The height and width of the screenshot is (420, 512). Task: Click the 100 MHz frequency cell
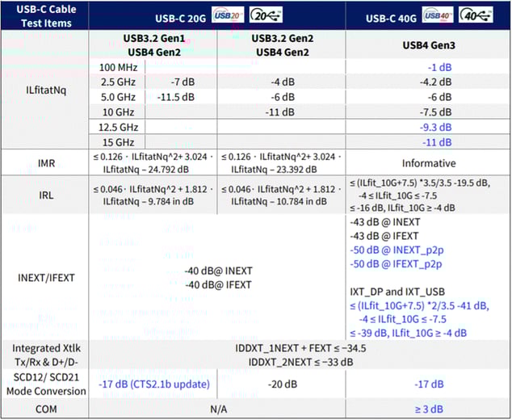(118, 67)
